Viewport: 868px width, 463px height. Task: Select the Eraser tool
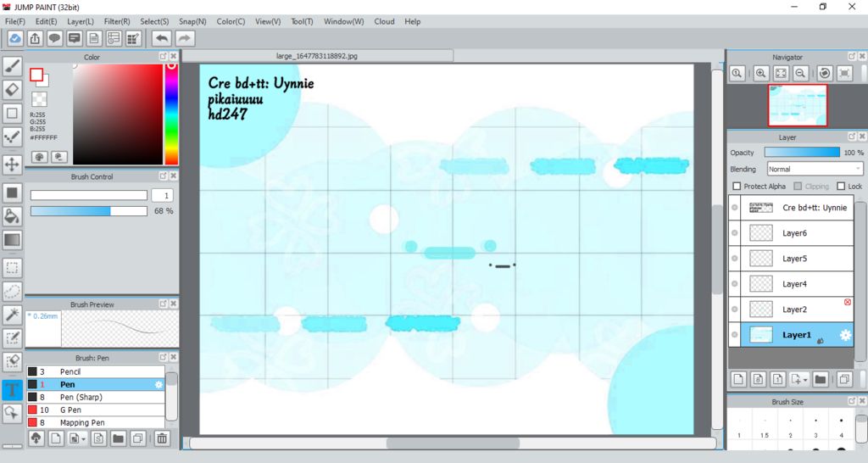tap(12, 90)
